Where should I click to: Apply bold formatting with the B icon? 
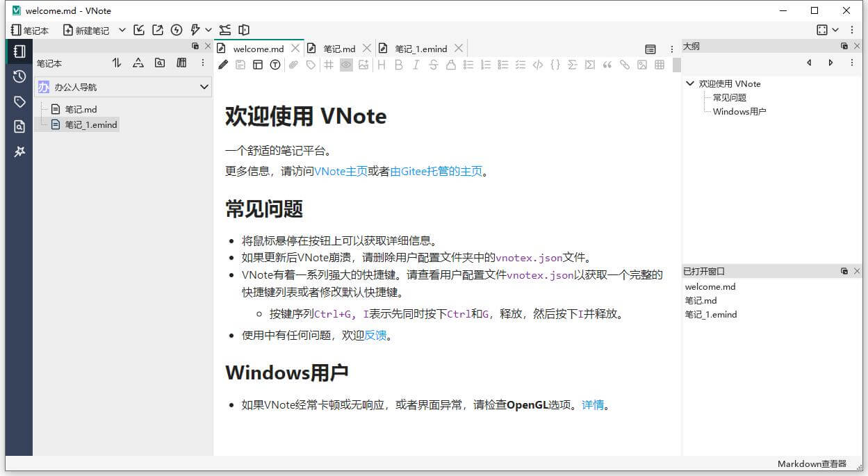coord(398,65)
